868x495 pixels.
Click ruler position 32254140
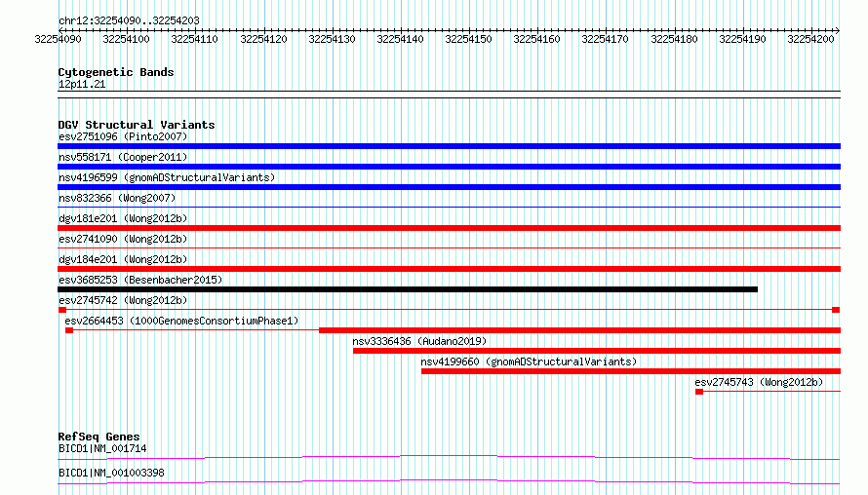pos(400,39)
